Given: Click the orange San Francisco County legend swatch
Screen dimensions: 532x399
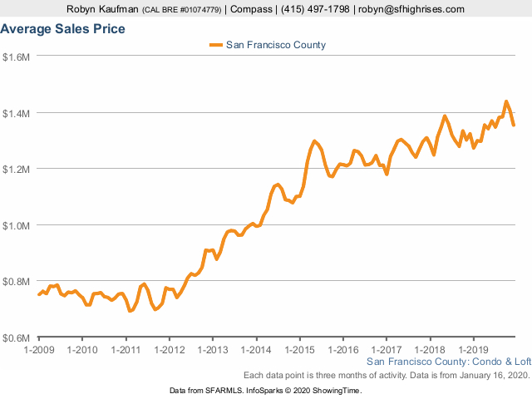Looking at the screenshot, I should coord(216,45).
